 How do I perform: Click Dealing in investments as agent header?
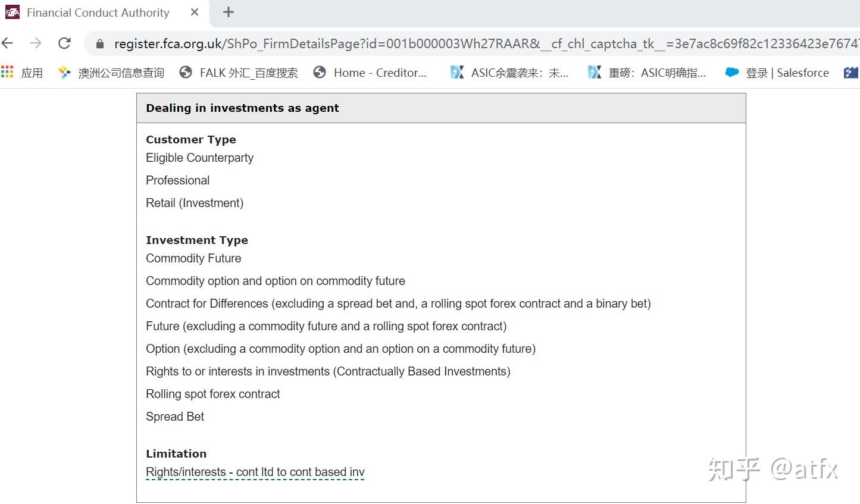[x=242, y=108]
